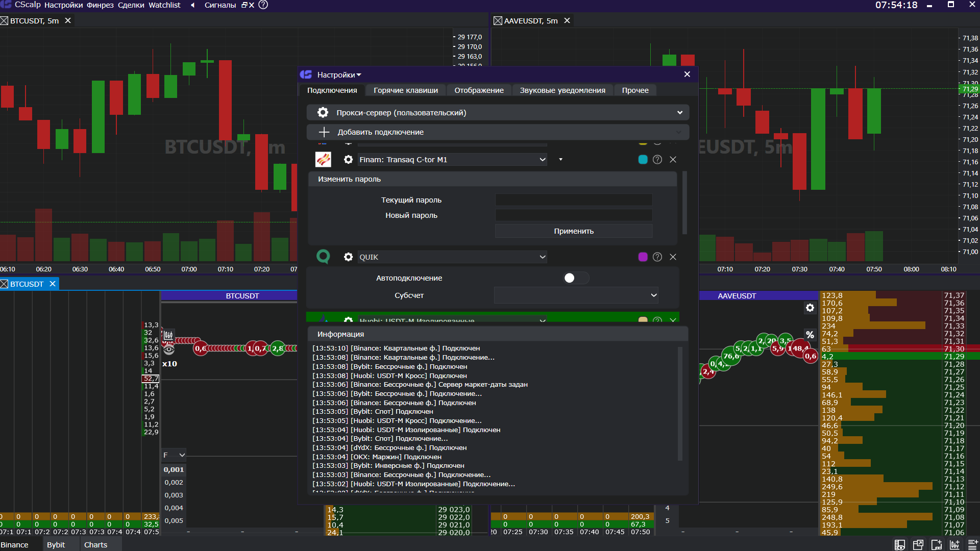Toggle the sound speaker icon in top menu
Screen dimensions: 980x551
[193, 5]
